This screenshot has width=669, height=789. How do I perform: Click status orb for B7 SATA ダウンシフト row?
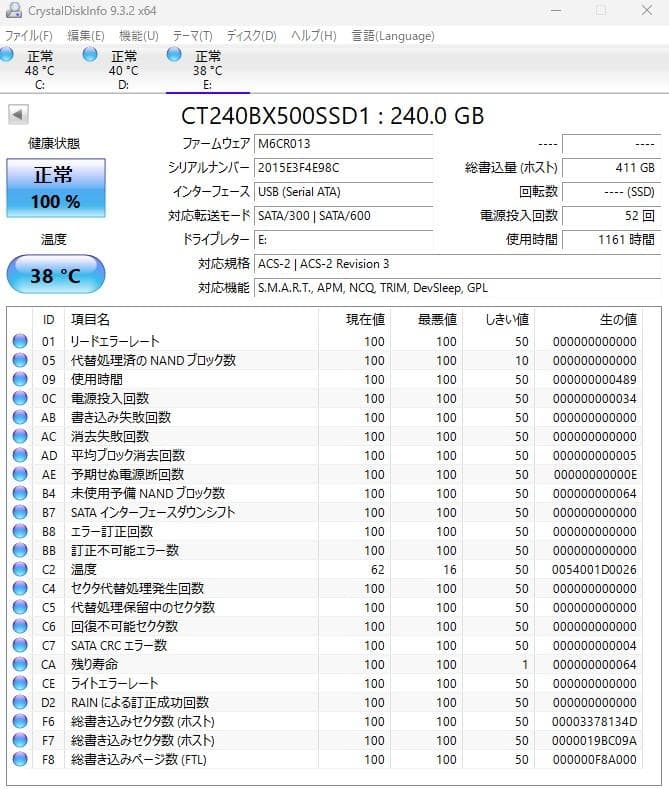click(20, 512)
